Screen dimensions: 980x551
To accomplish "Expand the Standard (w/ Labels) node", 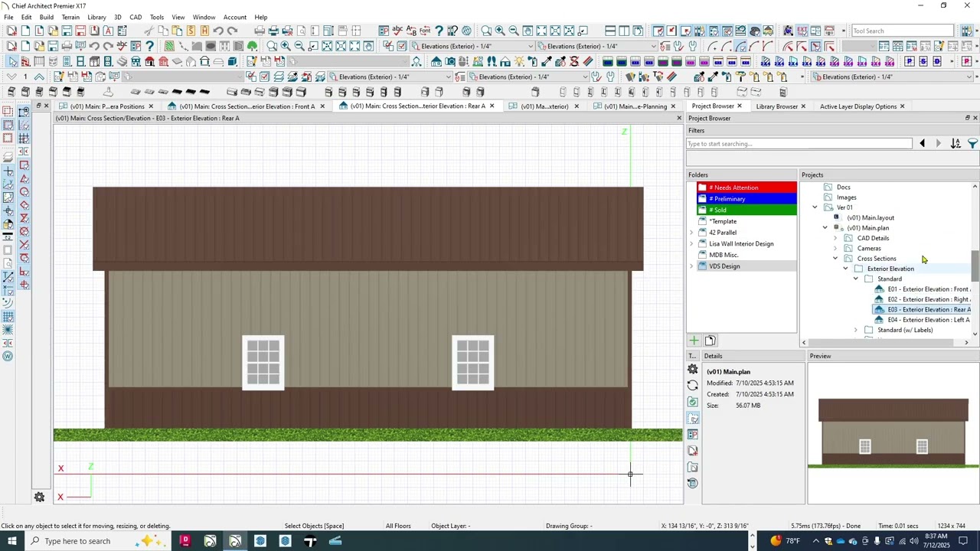I will [x=856, y=330].
